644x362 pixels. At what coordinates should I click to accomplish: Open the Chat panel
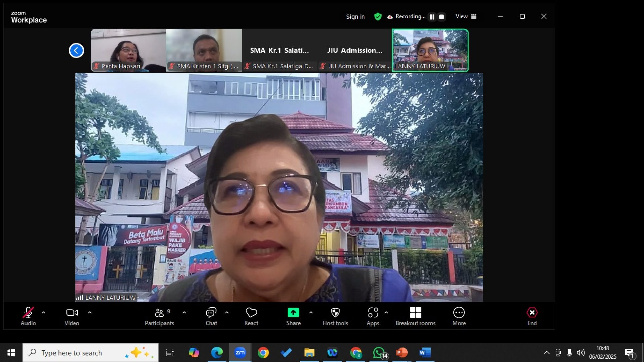[x=211, y=316]
